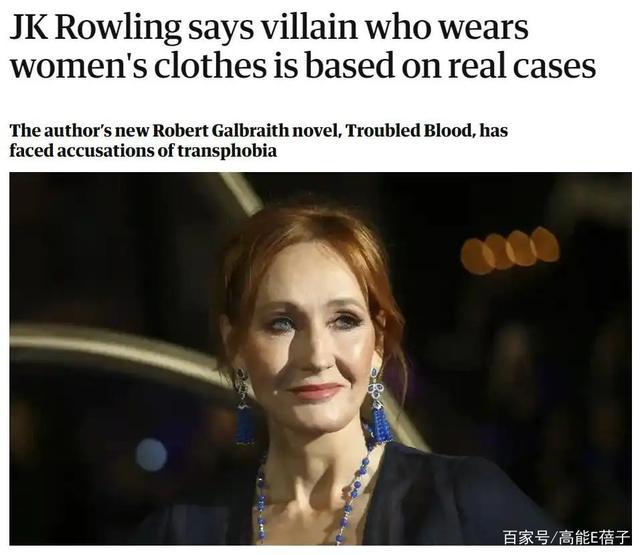Click the 百家号/高能E蓓子 watermark
Viewport: 640px width, 555px height.
coord(566,537)
